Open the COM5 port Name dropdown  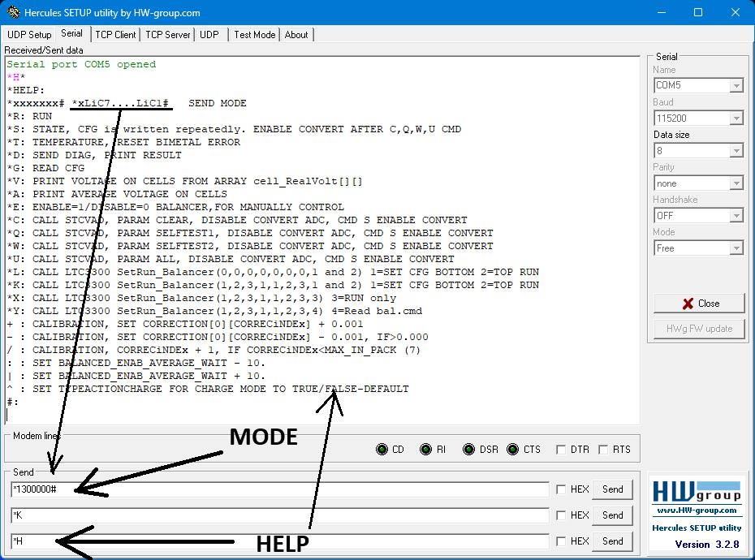point(736,85)
